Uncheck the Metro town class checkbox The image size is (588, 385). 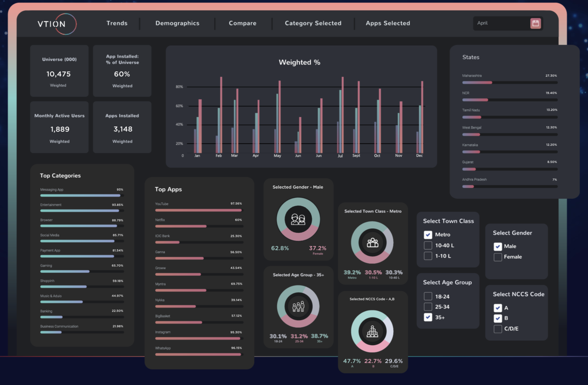pyautogui.click(x=428, y=235)
